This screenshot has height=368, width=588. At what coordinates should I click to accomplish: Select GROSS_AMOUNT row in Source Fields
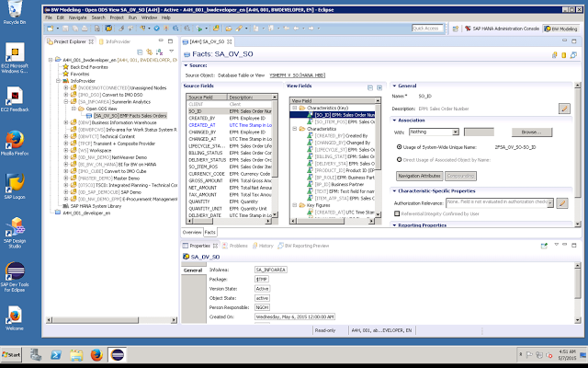pos(230,180)
